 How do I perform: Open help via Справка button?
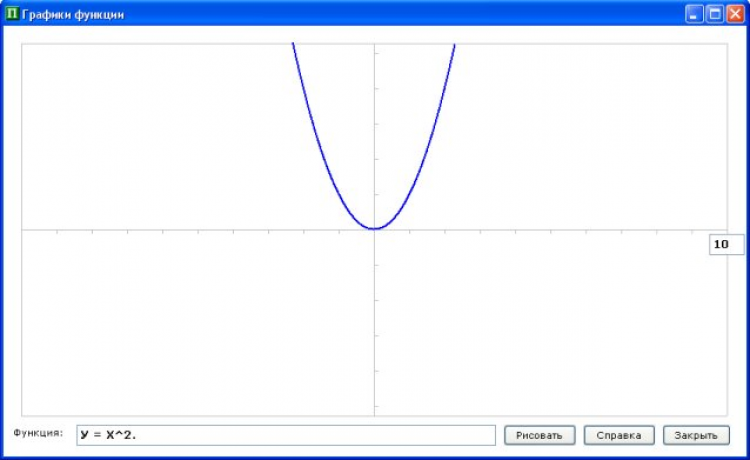[619, 435]
